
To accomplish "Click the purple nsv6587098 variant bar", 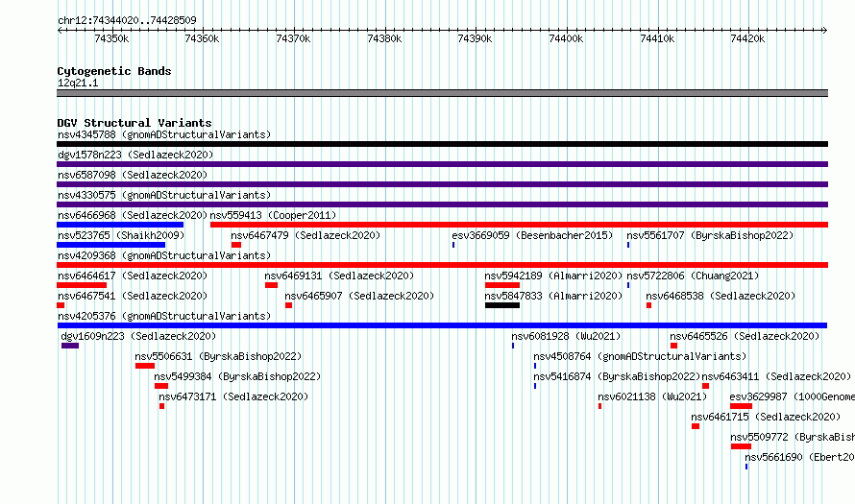I will click(x=442, y=184).
